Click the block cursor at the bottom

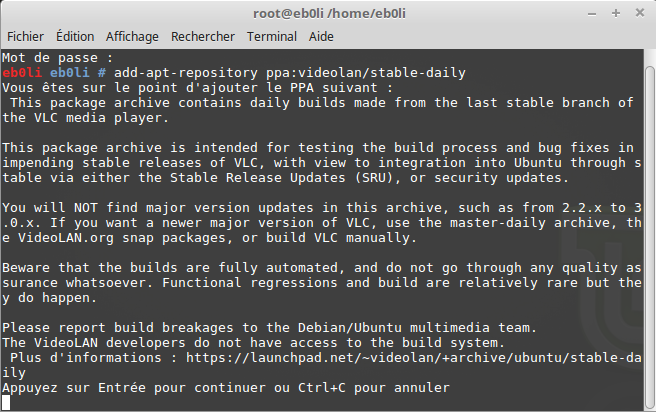click(6, 402)
